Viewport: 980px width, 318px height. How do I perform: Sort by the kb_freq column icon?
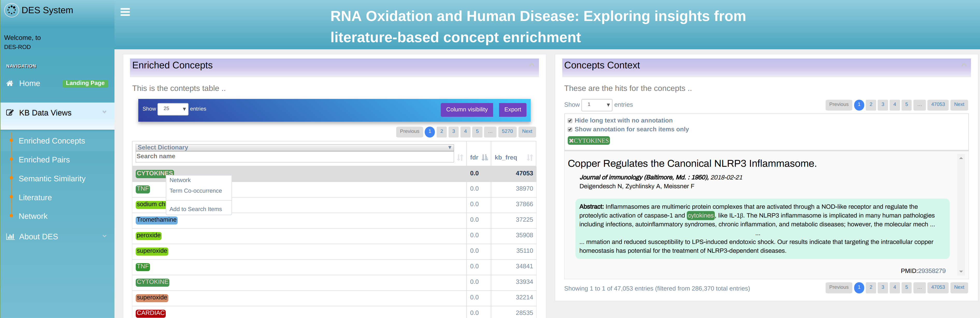point(530,157)
